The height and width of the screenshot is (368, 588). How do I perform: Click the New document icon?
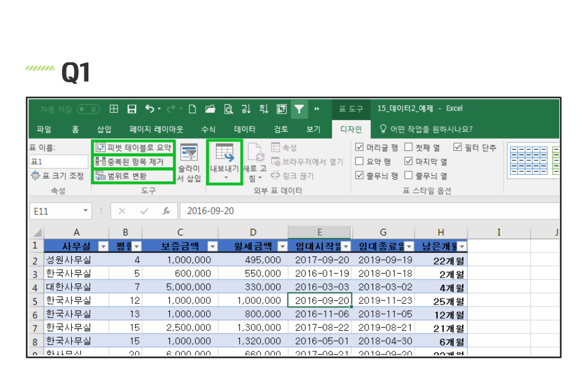click(192, 109)
